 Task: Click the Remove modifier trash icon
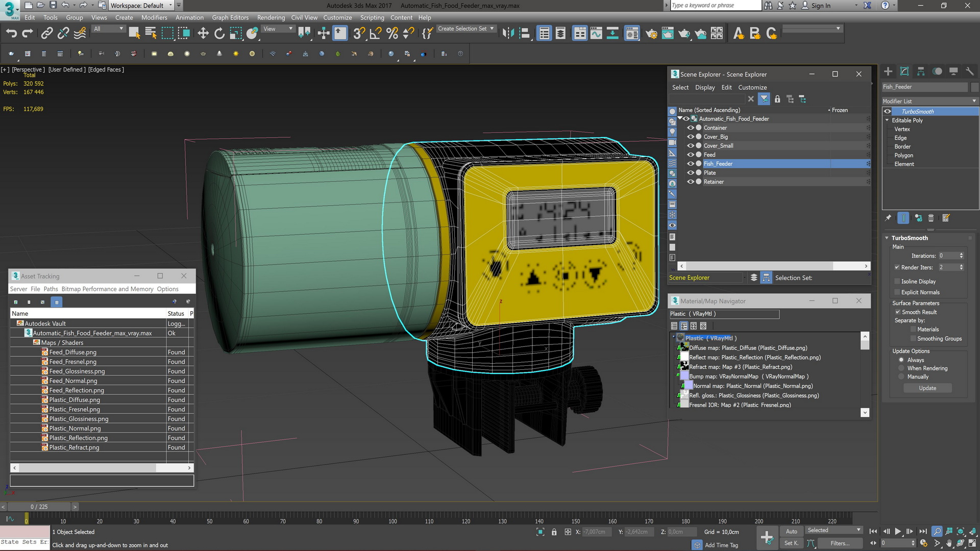click(x=931, y=218)
